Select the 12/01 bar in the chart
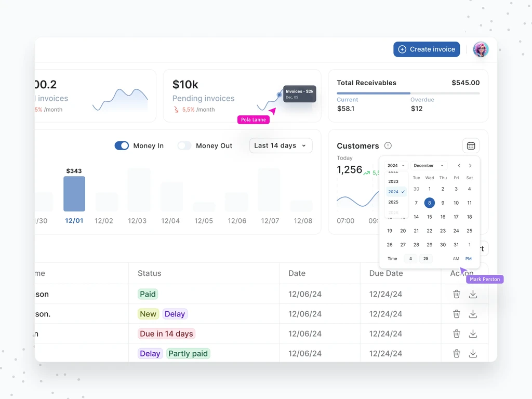 pos(74,194)
